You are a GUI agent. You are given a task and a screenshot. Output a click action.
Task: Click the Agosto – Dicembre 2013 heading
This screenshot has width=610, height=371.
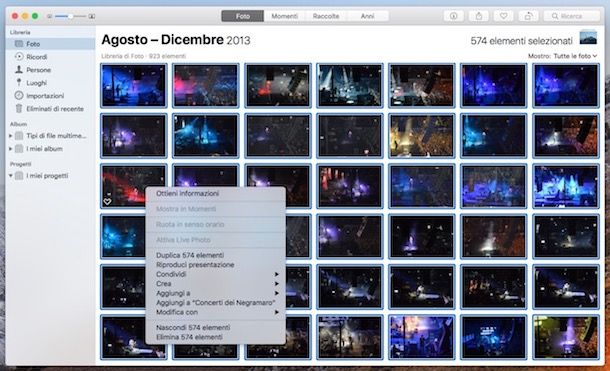[x=176, y=40]
